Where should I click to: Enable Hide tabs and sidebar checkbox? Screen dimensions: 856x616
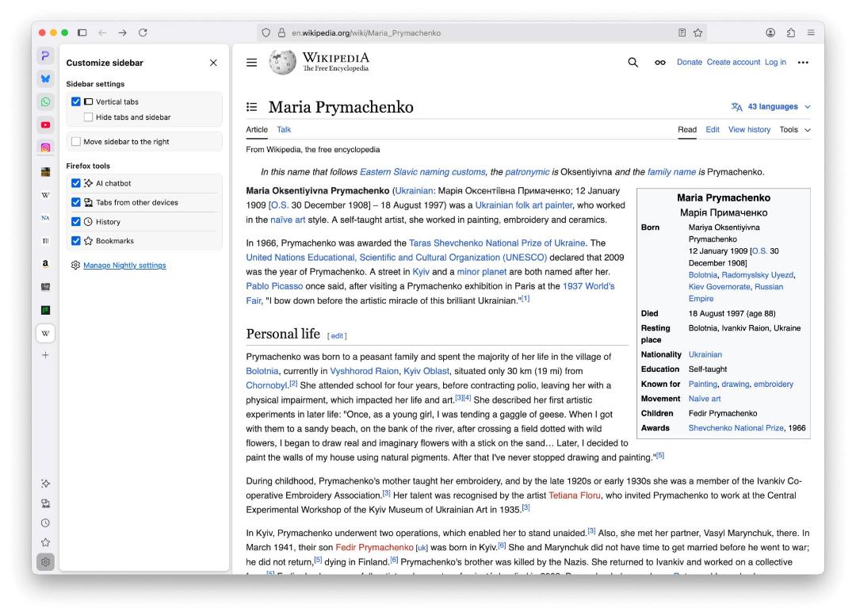coord(89,117)
